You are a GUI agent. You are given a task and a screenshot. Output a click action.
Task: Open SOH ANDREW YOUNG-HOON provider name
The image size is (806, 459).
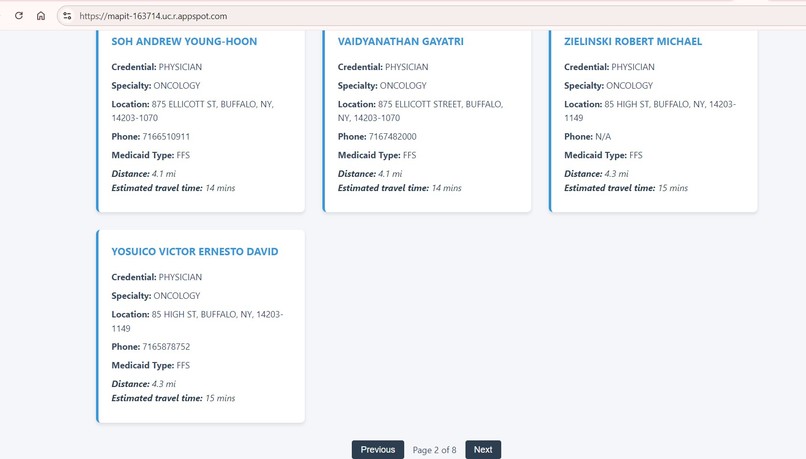pos(184,42)
